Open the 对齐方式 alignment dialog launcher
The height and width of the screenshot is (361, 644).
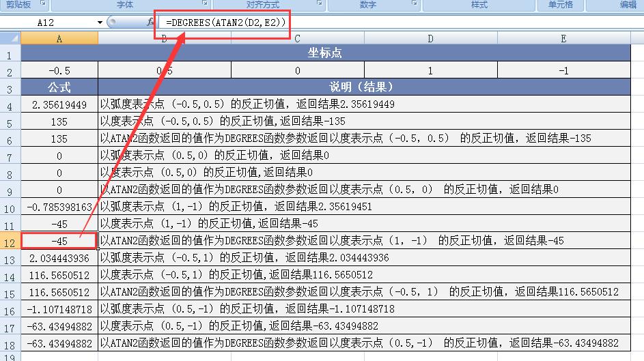(x=320, y=3)
